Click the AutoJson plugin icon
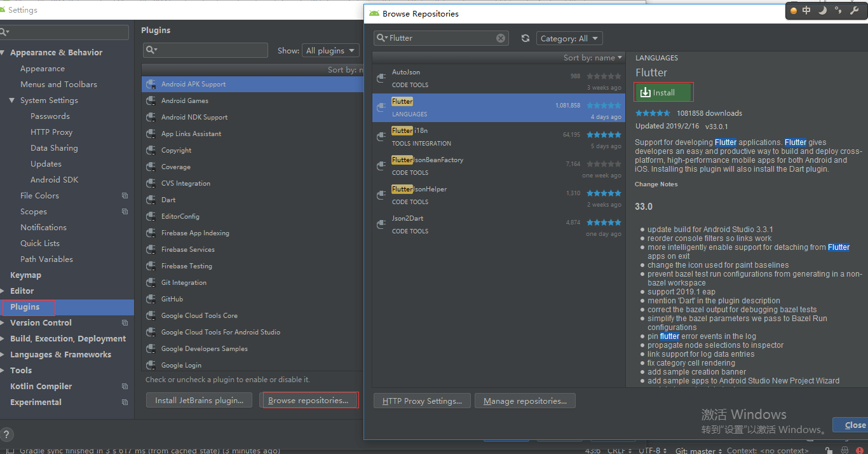Viewport: 868px width, 454px height. [381, 78]
